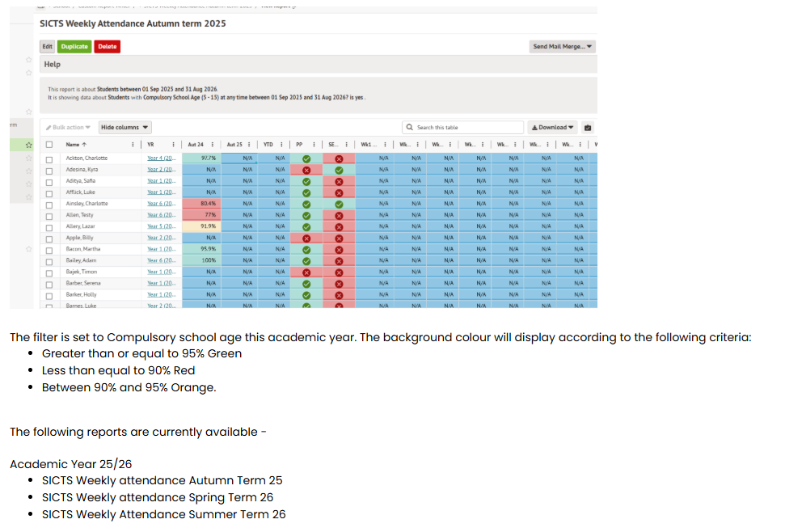Open the Download dropdown
785x532 pixels.
pos(552,128)
